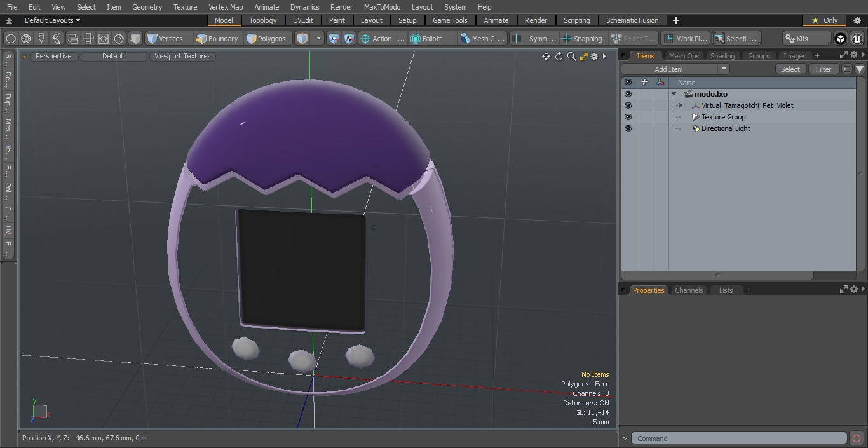This screenshot has height=448, width=868.
Task: Toggle visibility of Texture Group
Action: point(628,117)
